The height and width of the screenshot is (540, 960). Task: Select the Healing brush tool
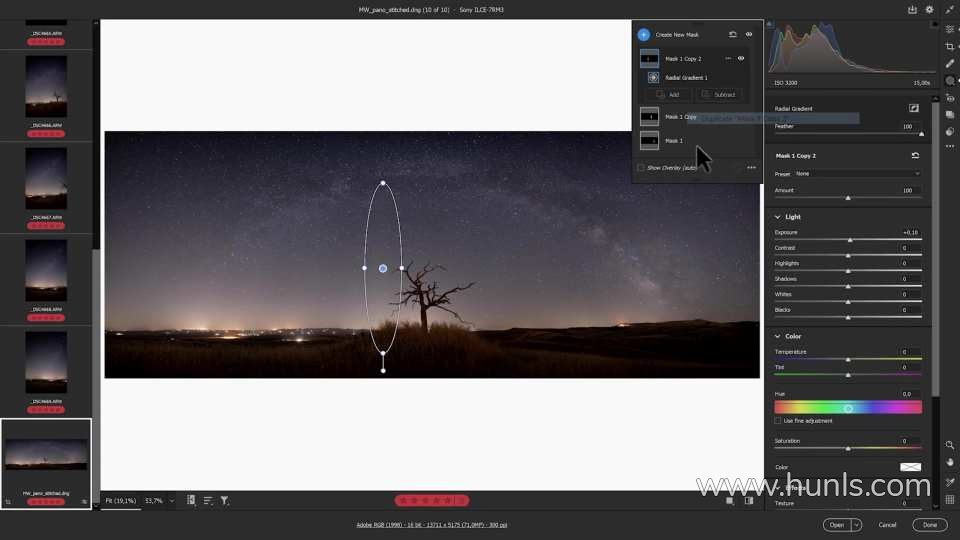[x=950, y=63]
